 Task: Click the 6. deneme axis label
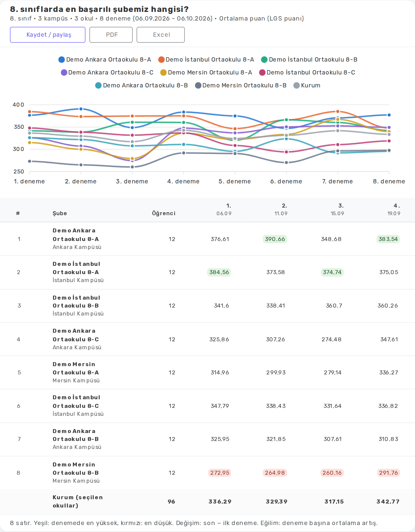286,181
